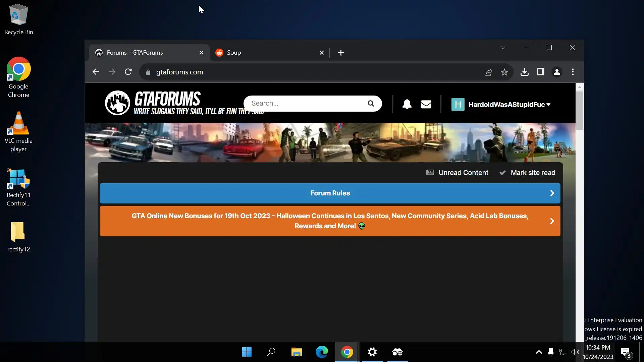Open the notifications bell icon

[x=407, y=104]
